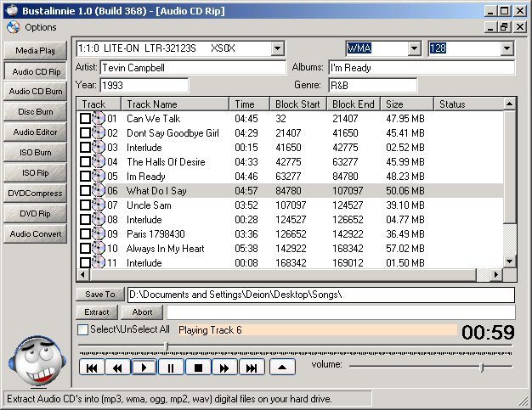Click the fast forward button
This screenshot has width=532, height=410.
pos(224,368)
